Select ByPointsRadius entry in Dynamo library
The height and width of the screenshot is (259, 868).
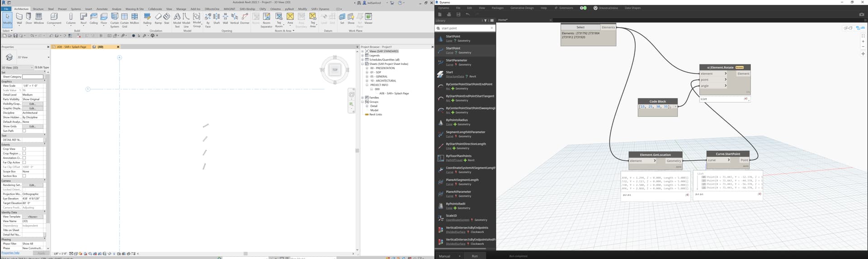465,122
